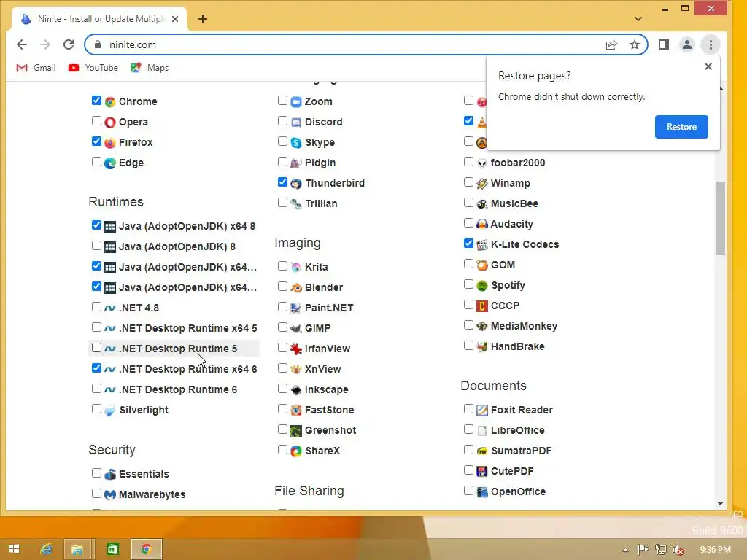Click the foobar2000 label
This screenshot has width=747, height=560.
(x=518, y=163)
